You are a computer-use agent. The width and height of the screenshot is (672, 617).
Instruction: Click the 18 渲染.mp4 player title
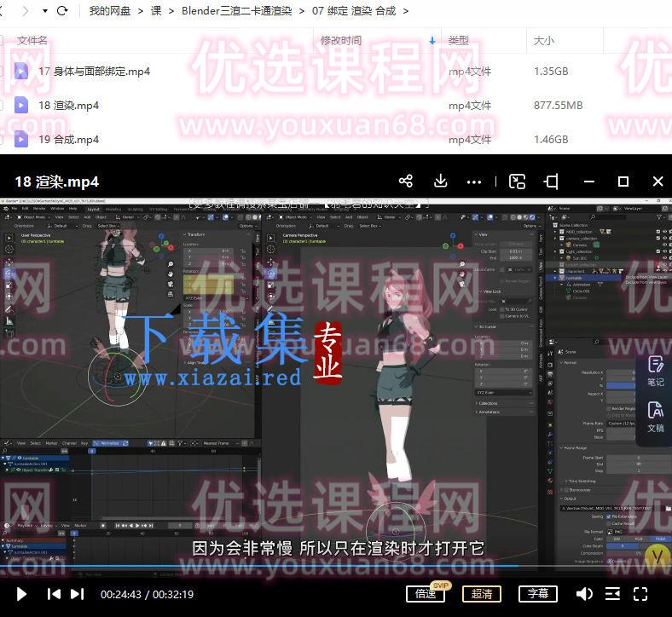click(x=56, y=182)
